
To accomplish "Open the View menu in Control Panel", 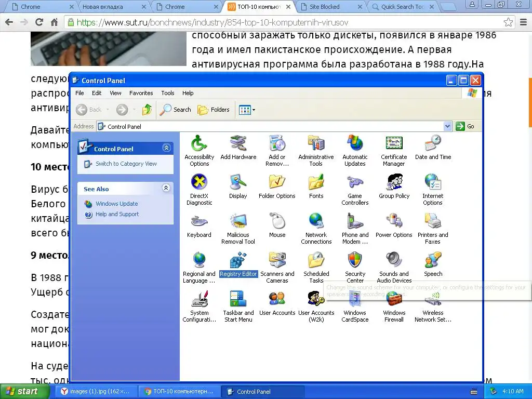I will [115, 93].
